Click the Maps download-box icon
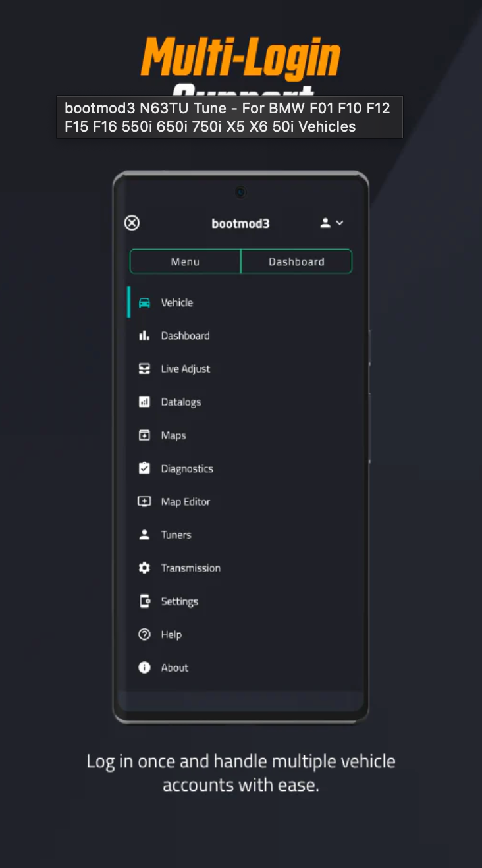 click(144, 435)
